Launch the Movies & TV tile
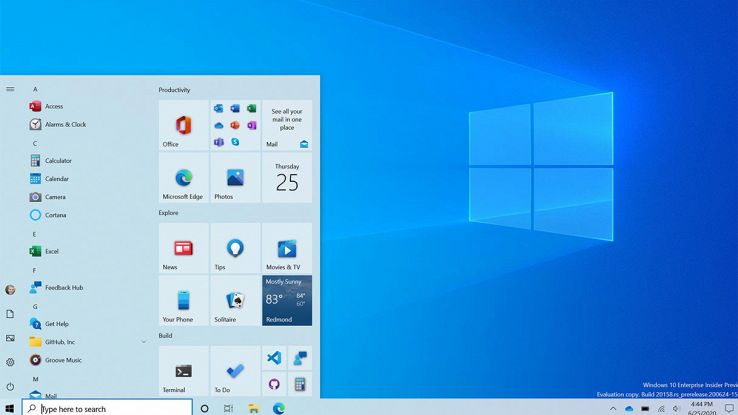The height and width of the screenshot is (415, 738). 287,248
